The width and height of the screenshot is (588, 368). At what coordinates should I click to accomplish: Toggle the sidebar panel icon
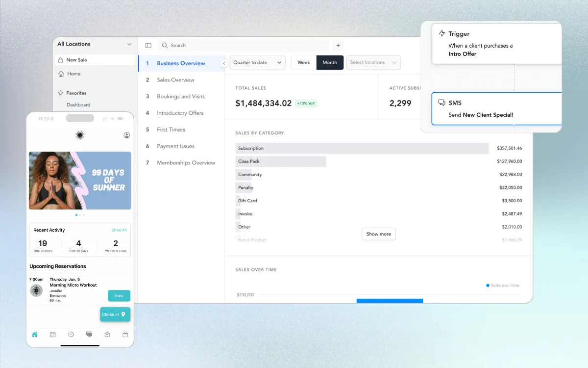coord(148,45)
